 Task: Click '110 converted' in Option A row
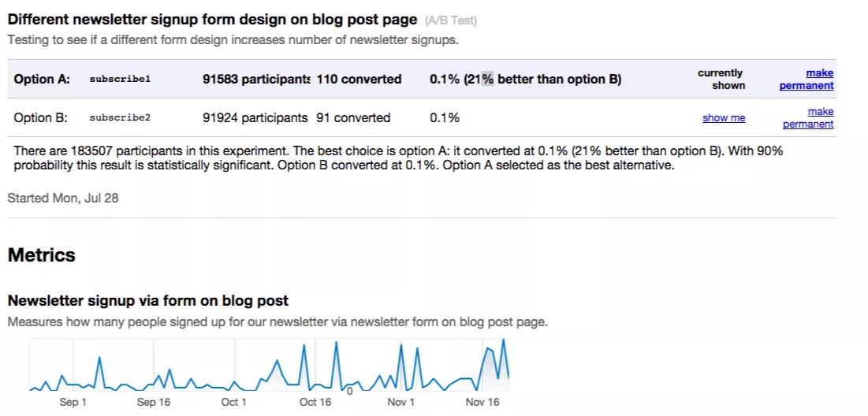point(359,80)
